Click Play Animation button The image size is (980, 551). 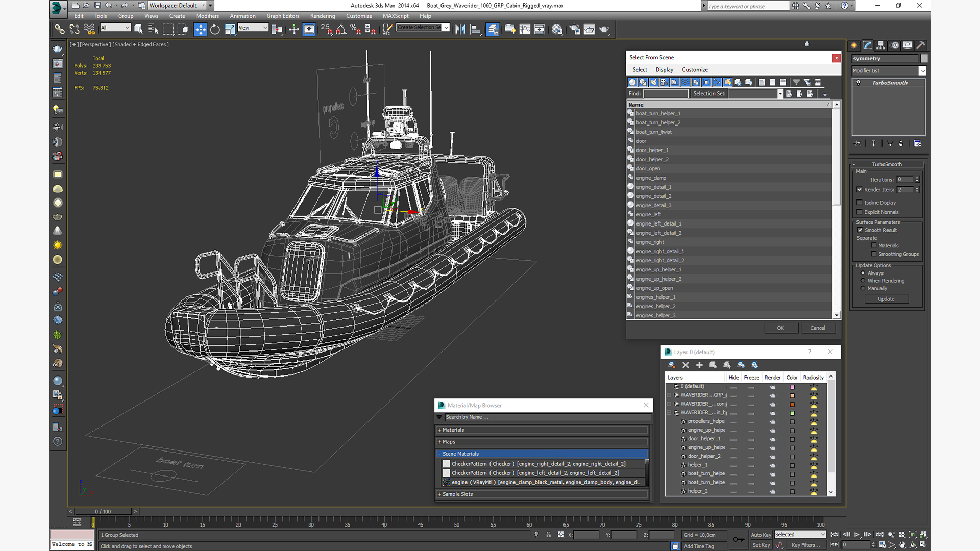coord(857,534)
